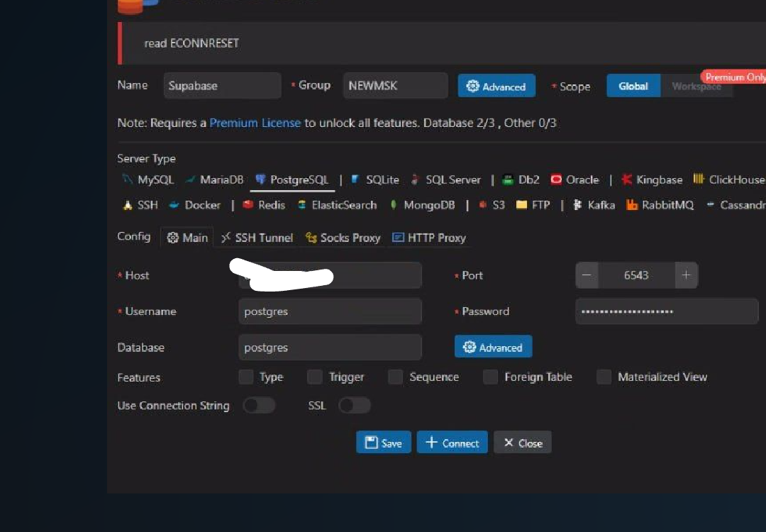Image resolution: width=766 pixels, height=532 pixels.
Task: Click the Database field
Action: pos(330,348)
